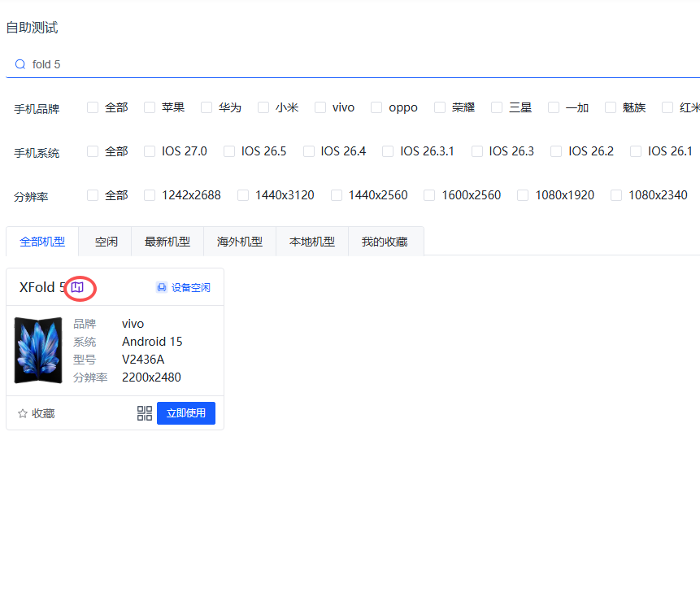Check the 1080x1920 resolution checkbox
The image size is (700, 589).
(523, 195)
